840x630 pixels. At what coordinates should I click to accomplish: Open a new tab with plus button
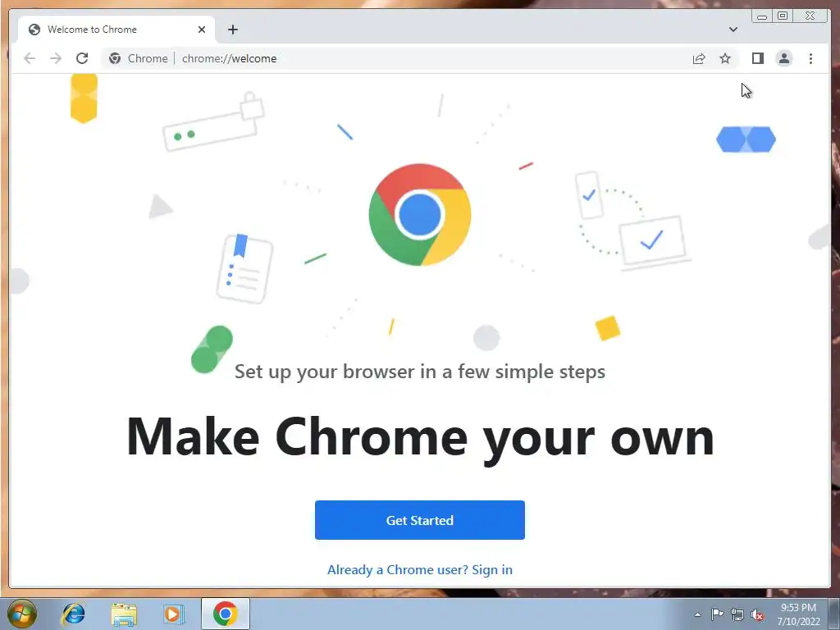(x=232, y=30)
